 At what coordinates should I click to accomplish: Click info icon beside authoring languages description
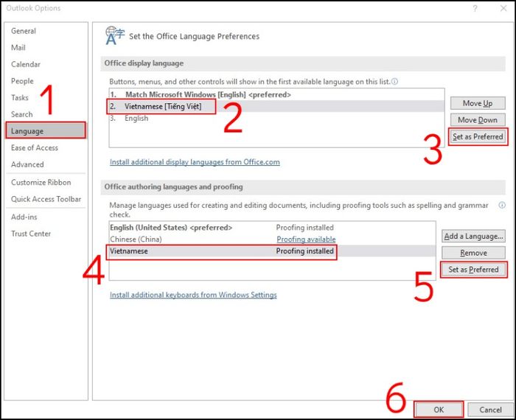[502, 206]
